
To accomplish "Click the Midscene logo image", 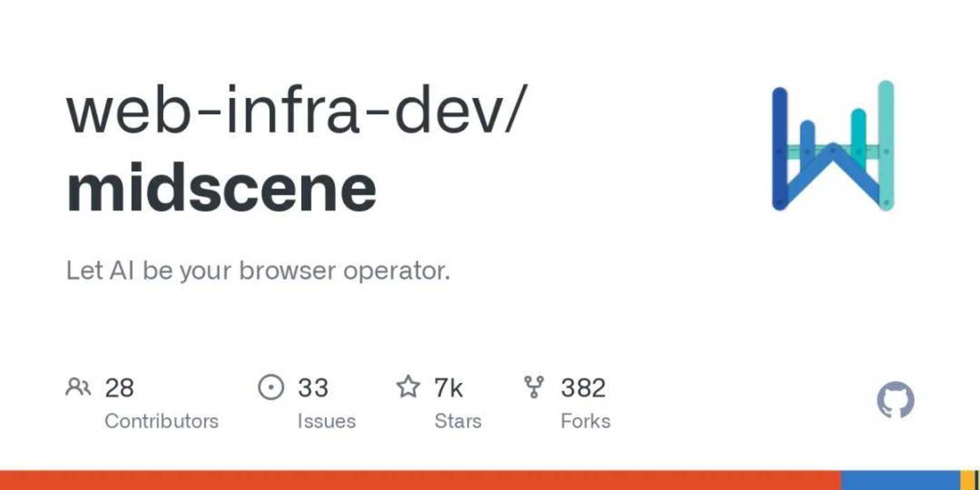I will (832, 146).
